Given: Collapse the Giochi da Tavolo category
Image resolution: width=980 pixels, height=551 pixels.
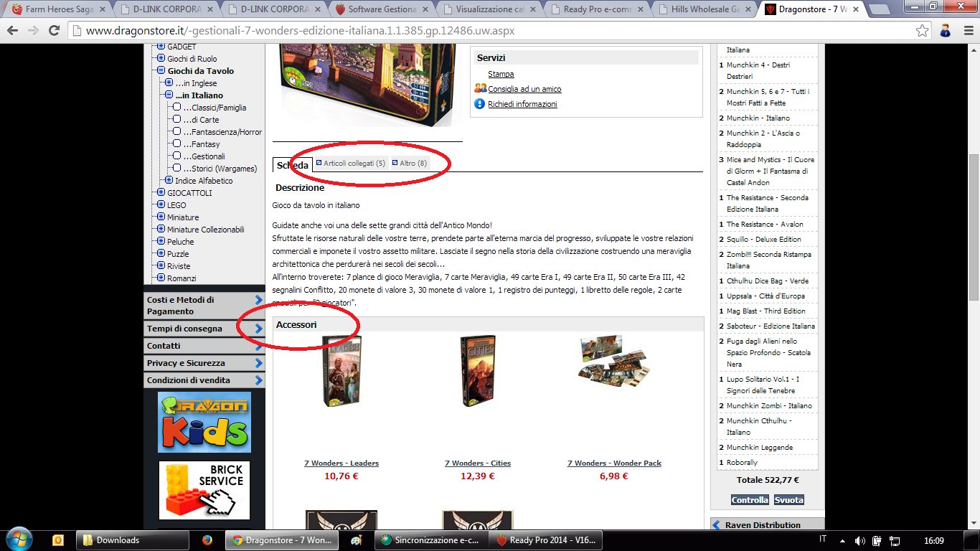Looking at the screenshot, I should 161,71.
